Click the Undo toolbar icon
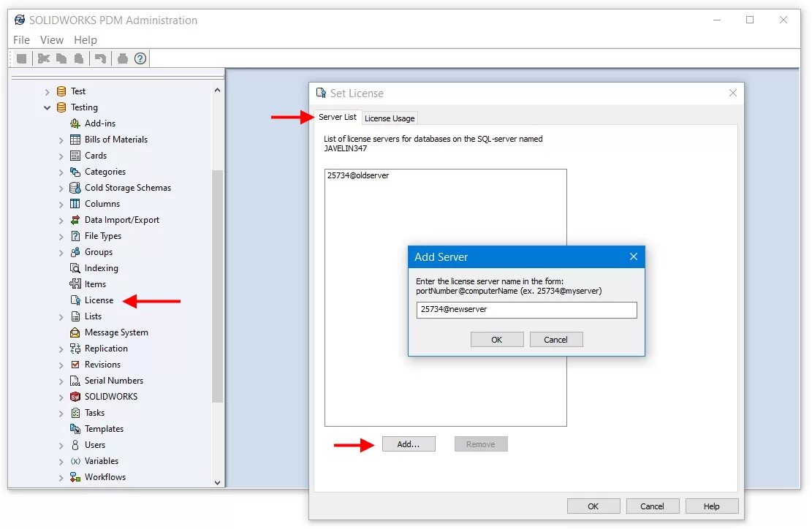 click(x=100, y=58)
